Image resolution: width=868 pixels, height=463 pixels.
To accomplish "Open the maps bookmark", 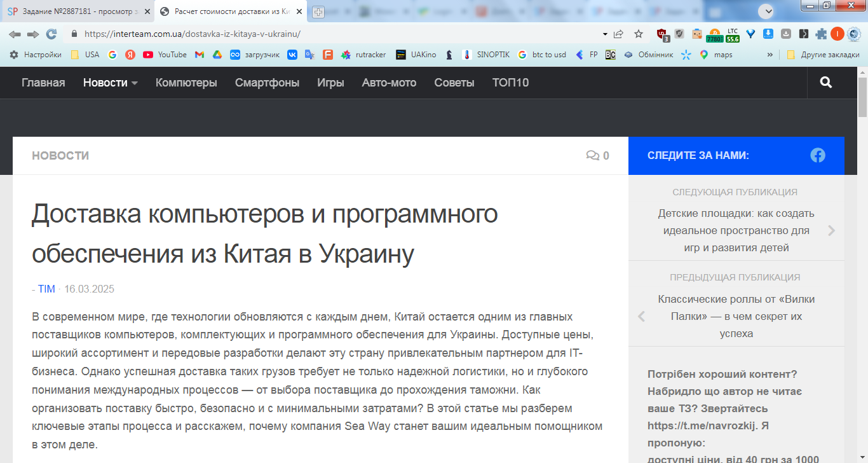I will (716, 55).
